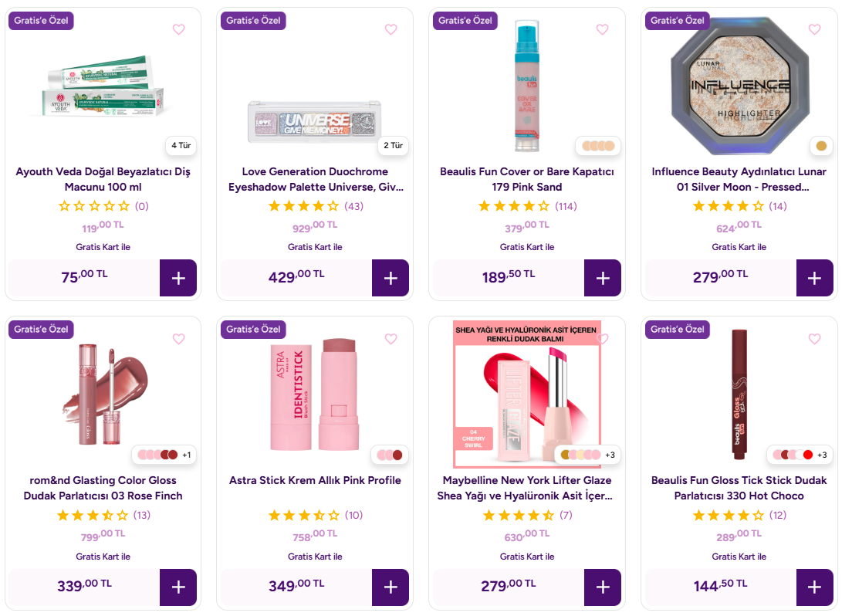Image resolution: width=852 pixels, height=616 pixels.
Task: Open Beaulis Fun Cover or Bare product title
Action: tap(527, 179)
